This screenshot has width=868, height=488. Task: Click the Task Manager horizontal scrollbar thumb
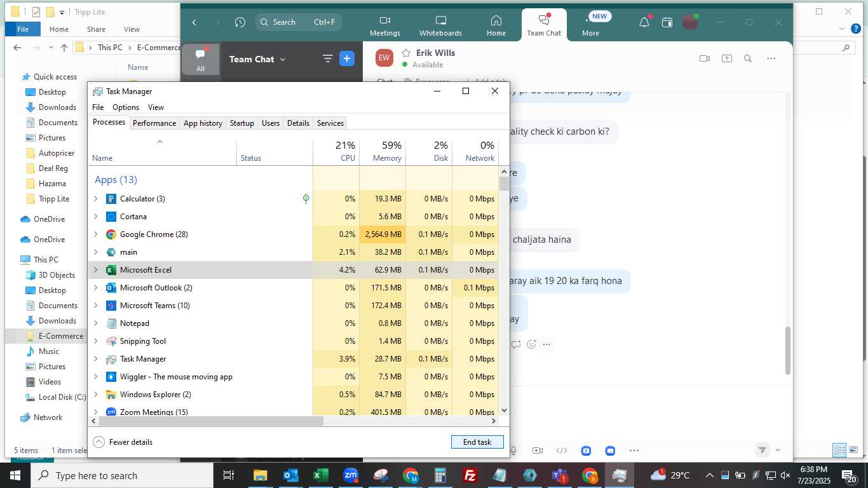210,421
